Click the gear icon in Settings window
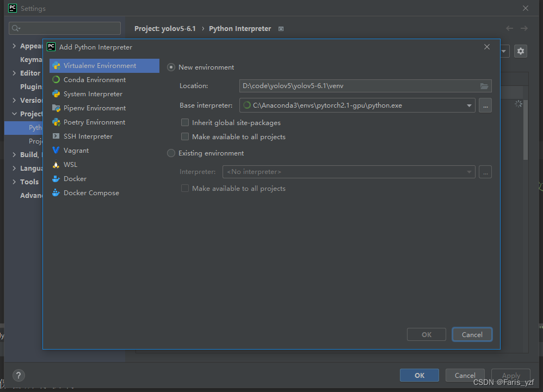Screen dimensions: 543x392 click(x=521, y=52)
